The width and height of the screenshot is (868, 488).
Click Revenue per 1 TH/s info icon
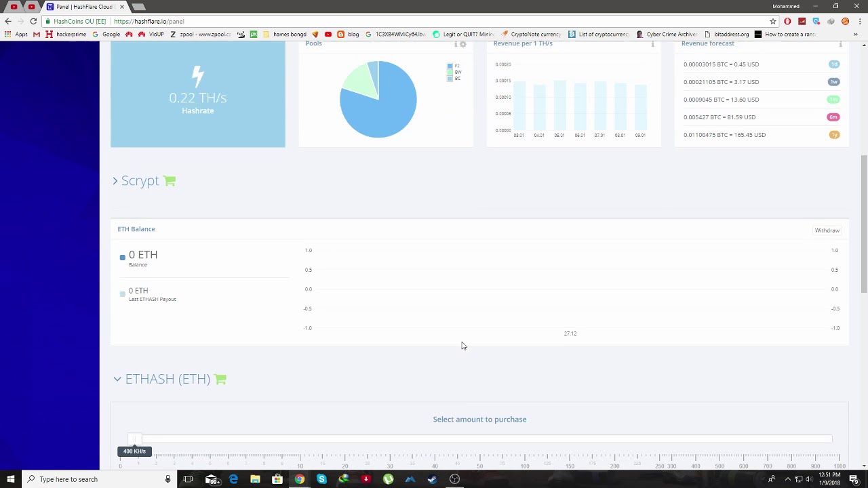pos(652,45)
